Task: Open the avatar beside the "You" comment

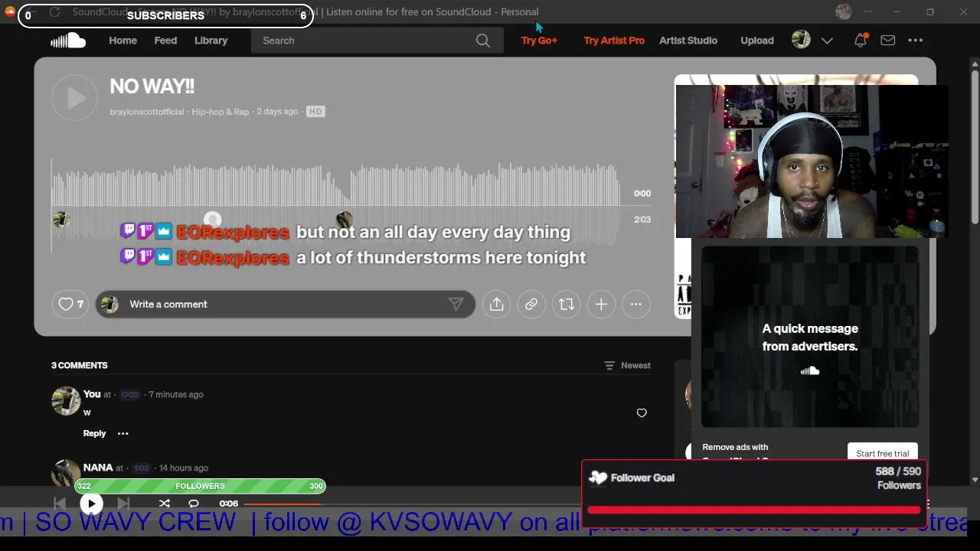Action: click(66, 401)
